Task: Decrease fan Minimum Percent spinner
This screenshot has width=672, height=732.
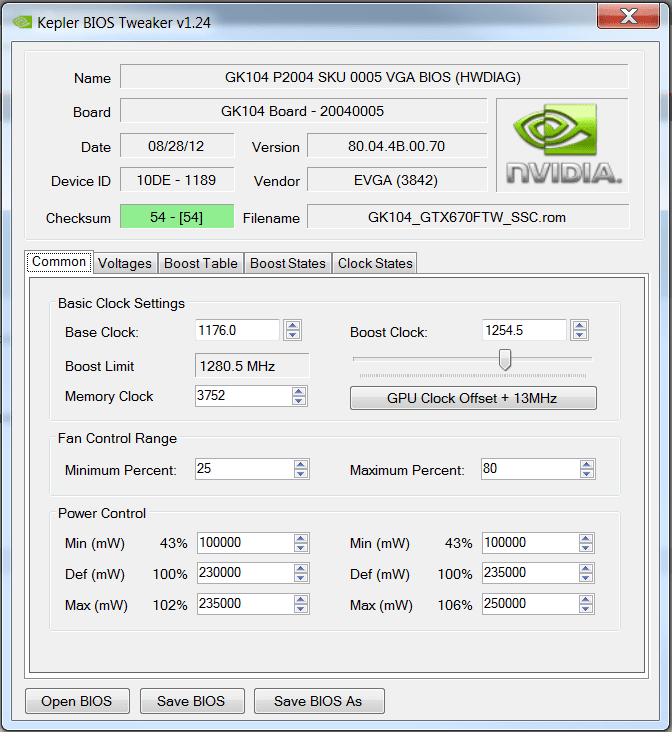Action: 301,473
